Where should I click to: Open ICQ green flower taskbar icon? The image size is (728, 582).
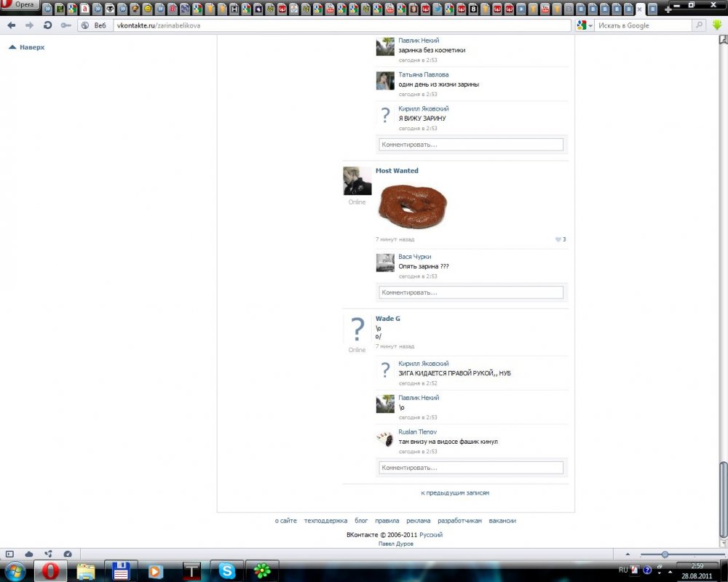coord(262,571)
